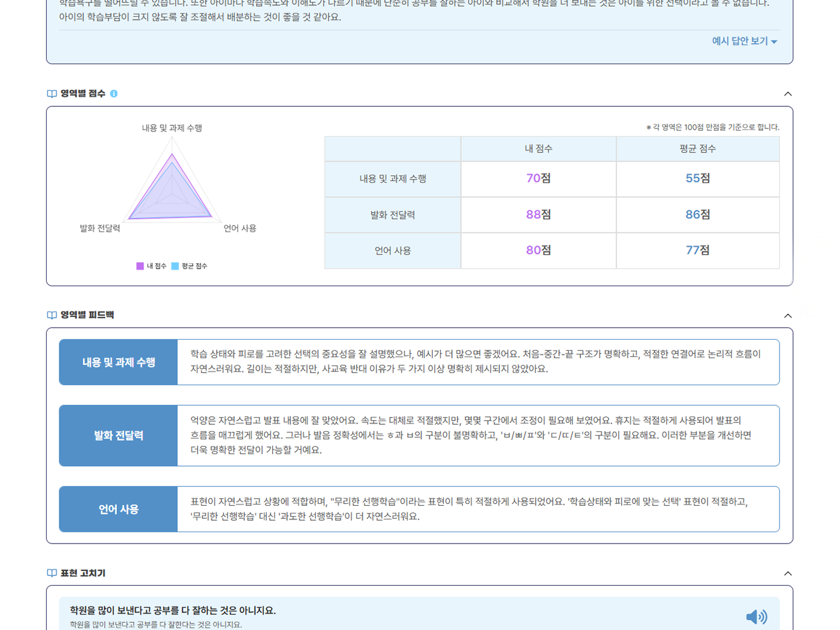Click the book icon next to 영역별 피드백
Screen dimensions: 840x630
[x=52, y=315]
